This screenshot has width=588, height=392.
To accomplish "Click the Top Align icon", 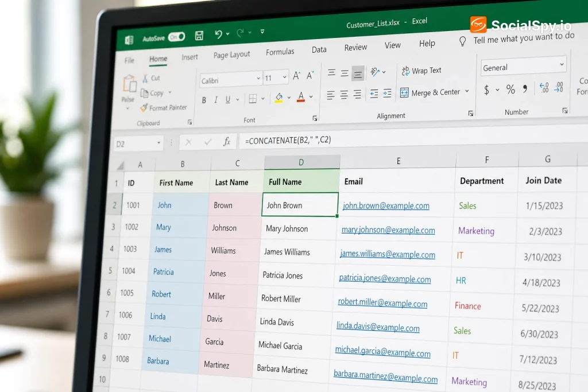I will click(331, 73).
